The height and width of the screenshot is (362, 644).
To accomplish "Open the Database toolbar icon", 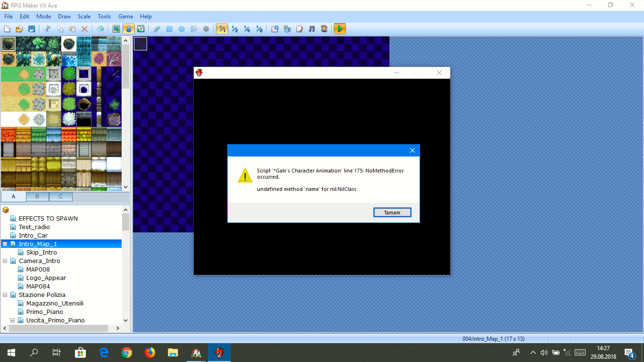I will (x=275, y=29).
